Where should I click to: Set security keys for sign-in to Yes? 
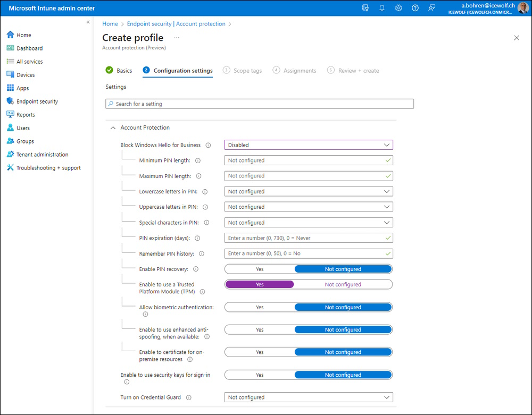click(260, 375)
